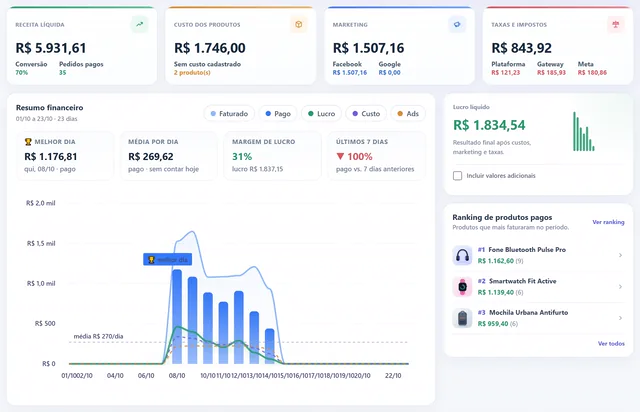Click the Google R$ 0,00 amount
Screen dimensions: 640x412
click(x=389, y=73)
